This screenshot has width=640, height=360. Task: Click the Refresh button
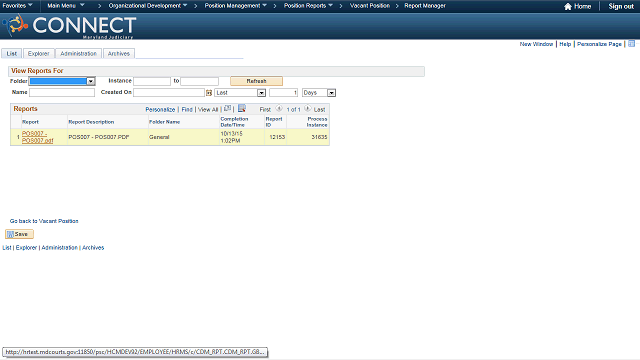(256, 81)
